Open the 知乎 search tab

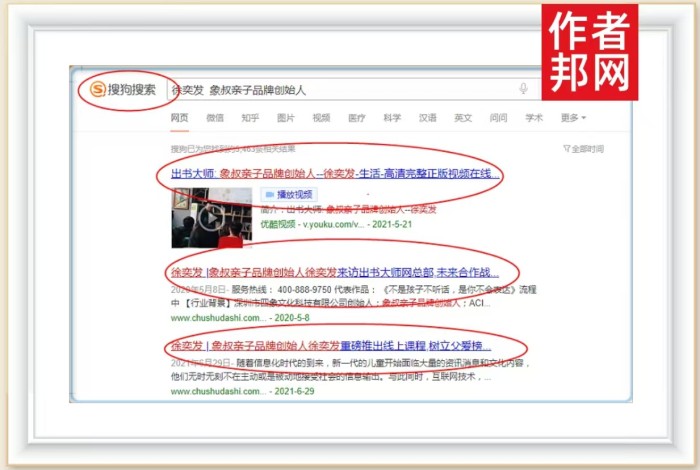pyautogui.click(x=250, y=118)
